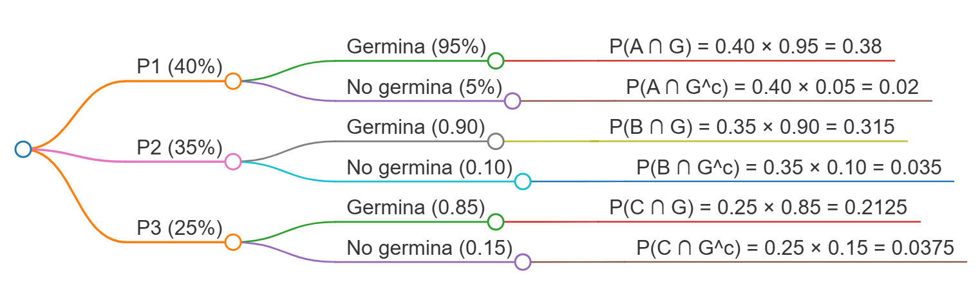Select the P(B ∩ G) = 0.315 leaf
Image resolution: width=980 pixels, height=296 pixels.
pos(752,127)
